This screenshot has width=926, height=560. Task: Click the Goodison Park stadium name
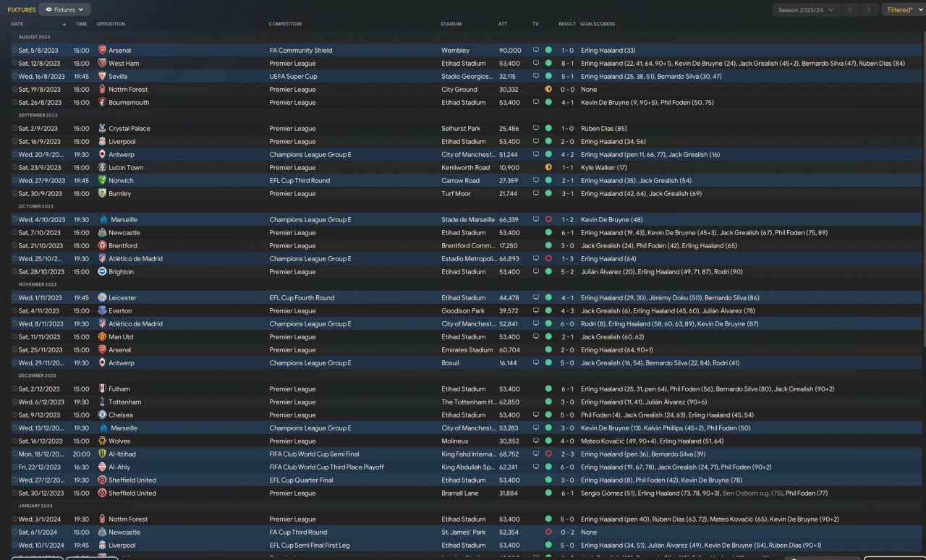pos(463,311)
